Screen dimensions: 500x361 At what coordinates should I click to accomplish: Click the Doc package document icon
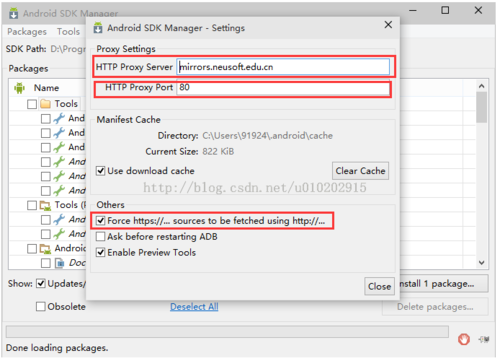[x=59, y=263]
